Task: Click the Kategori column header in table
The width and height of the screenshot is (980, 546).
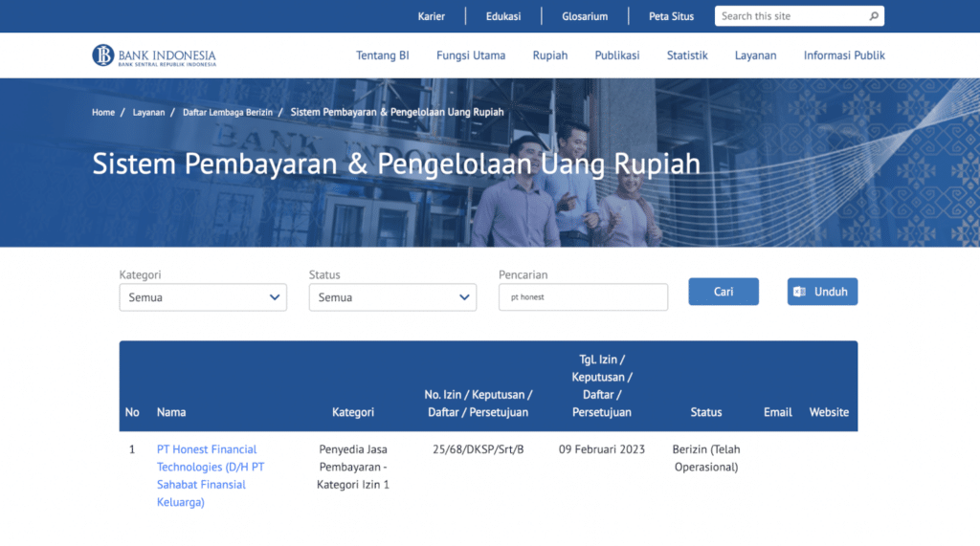Action: [x=353, y=412]
